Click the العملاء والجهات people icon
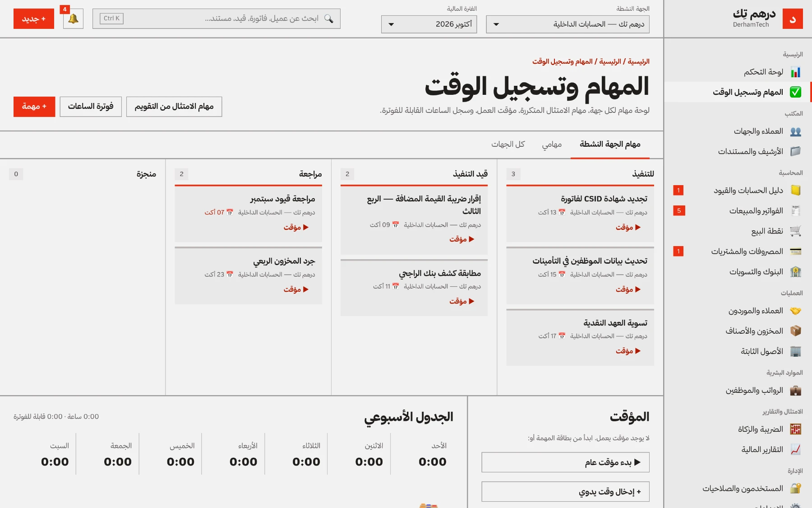Image resolution: width=812 pixels, height=508 pixels. coord(795,131)
